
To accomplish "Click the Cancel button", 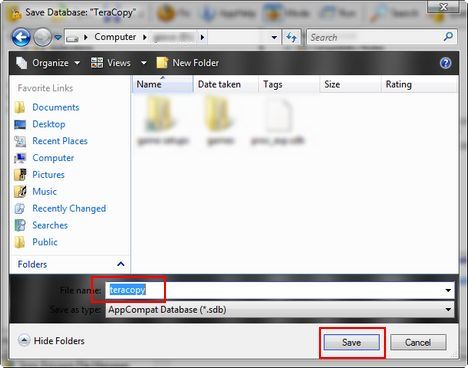I will 418,342.
